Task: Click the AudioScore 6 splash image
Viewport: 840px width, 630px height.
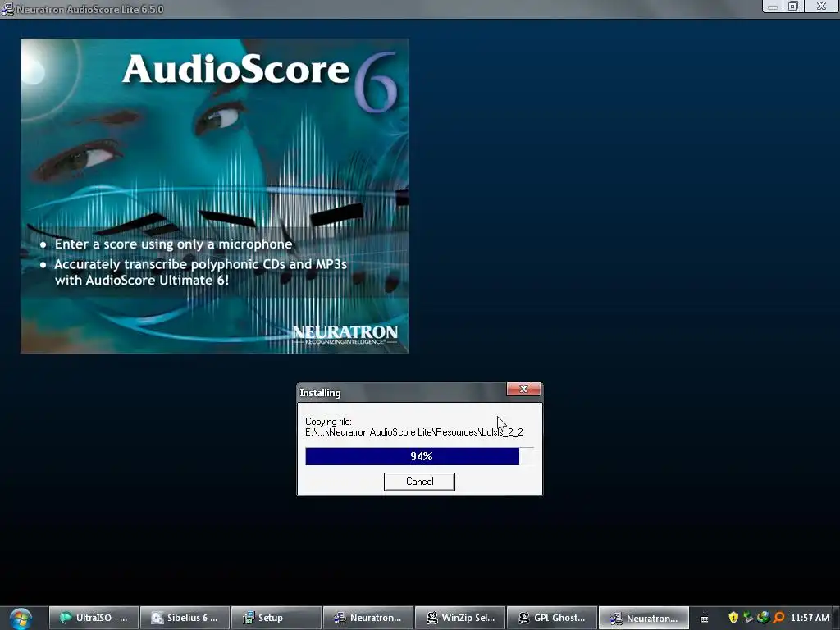Action: coord(214,195)
